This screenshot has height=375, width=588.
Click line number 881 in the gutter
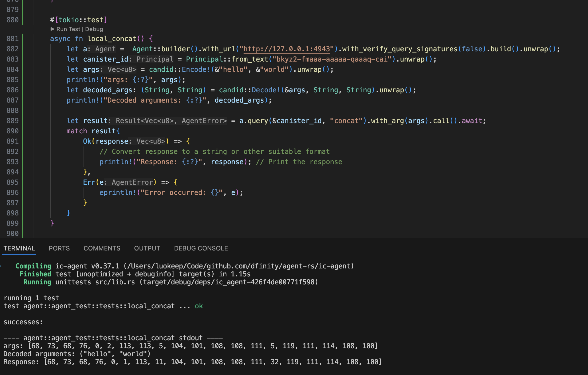13,39
